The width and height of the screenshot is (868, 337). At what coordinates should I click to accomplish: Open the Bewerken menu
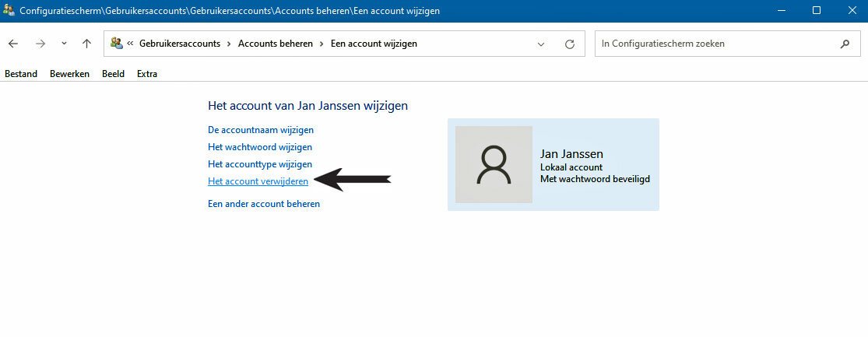(x=70, y=74)
